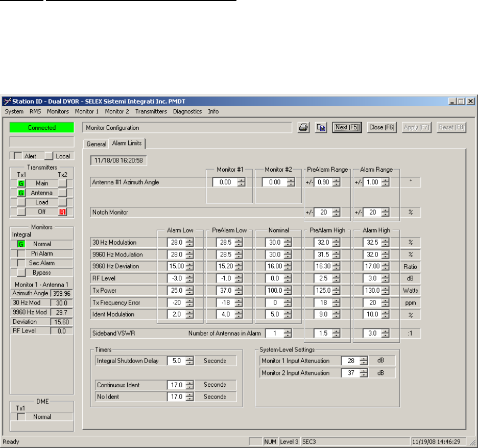Screen dimensions: 478x448
Task: Click the Monitor Configuration title field
Action: 187,128
